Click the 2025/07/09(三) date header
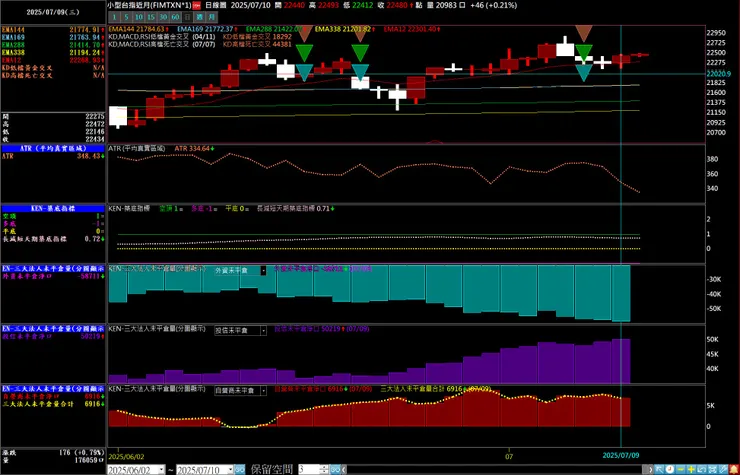 (53, 12)
